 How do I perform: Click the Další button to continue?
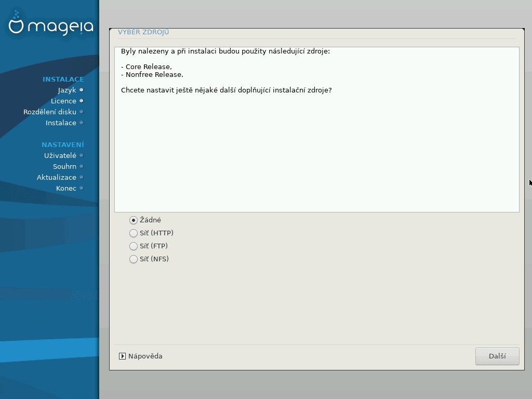point(497,356)
